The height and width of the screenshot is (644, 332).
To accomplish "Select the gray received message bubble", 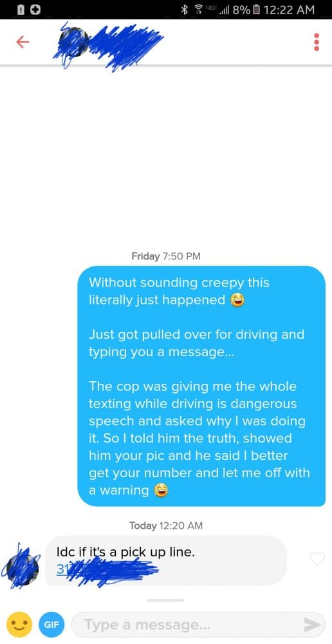I will (x=166, y=561).
